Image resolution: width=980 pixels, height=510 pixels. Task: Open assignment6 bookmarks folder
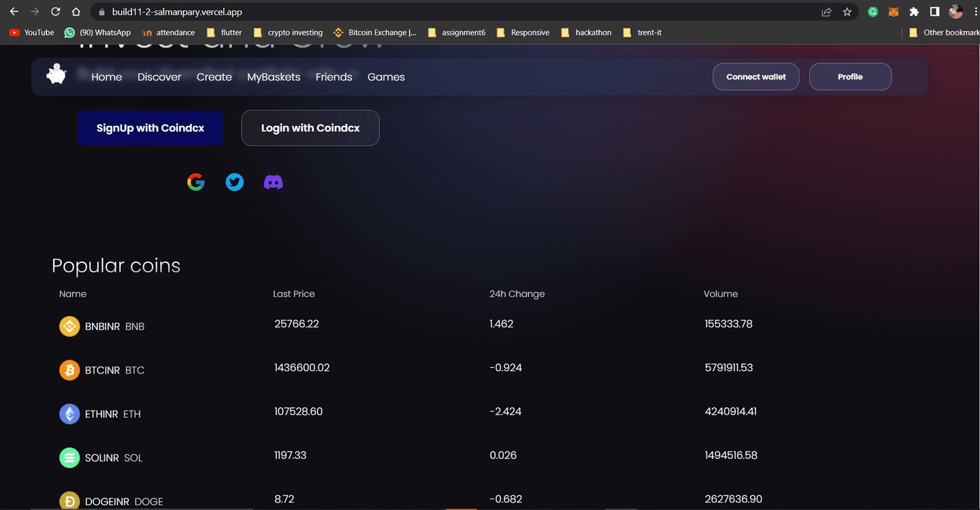457,33
